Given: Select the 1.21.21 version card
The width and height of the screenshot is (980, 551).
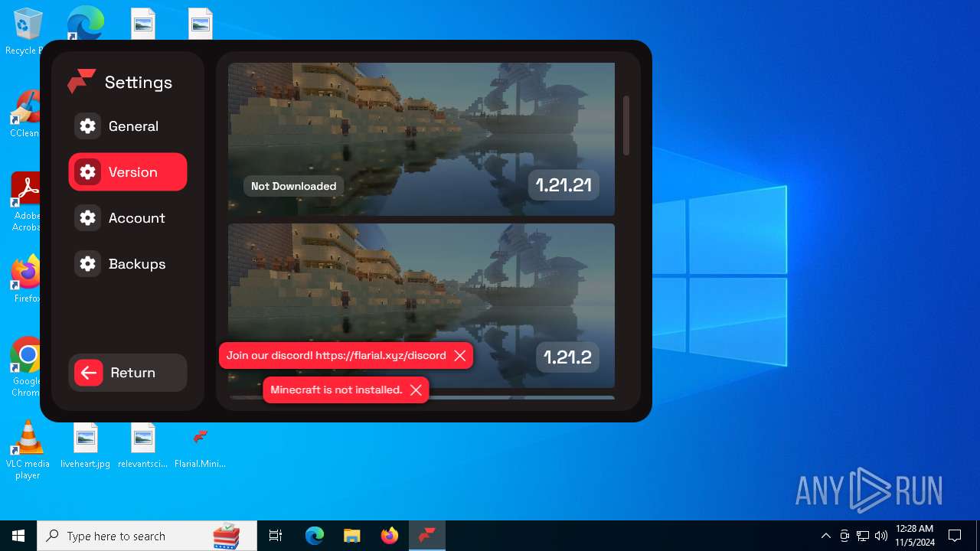Looking at the screenshot, I should (x=421, y=139).
